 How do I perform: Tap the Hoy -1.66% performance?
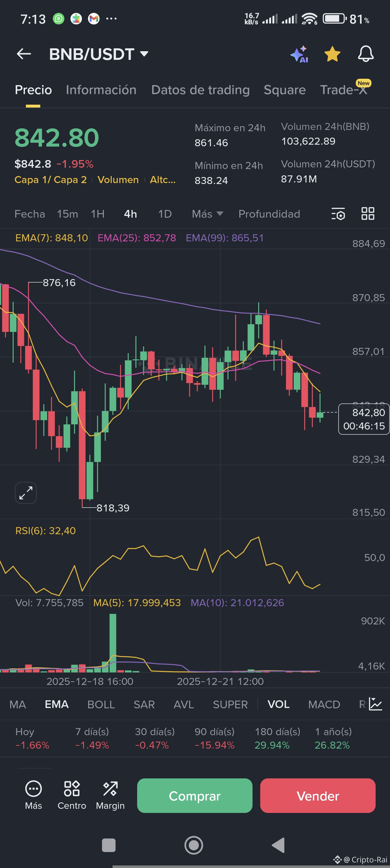point(32,738)
